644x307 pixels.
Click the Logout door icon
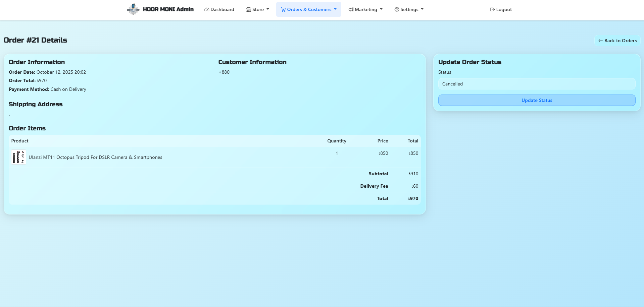tap(492, 9)
